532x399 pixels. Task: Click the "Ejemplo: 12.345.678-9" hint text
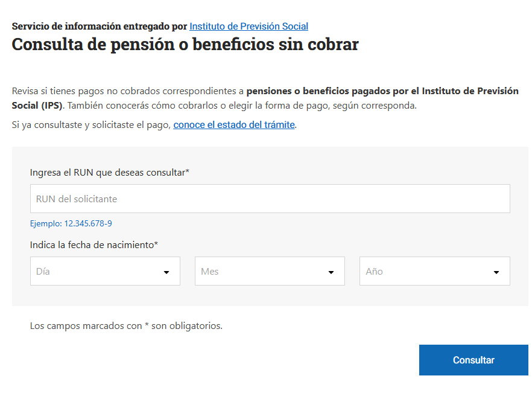click(x=71, y=223)
